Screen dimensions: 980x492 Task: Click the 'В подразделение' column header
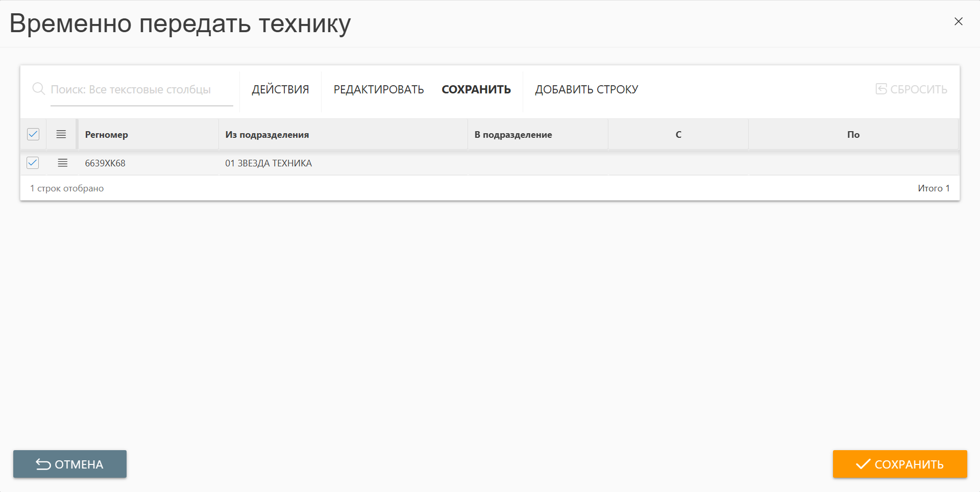(x=513, y=135)
